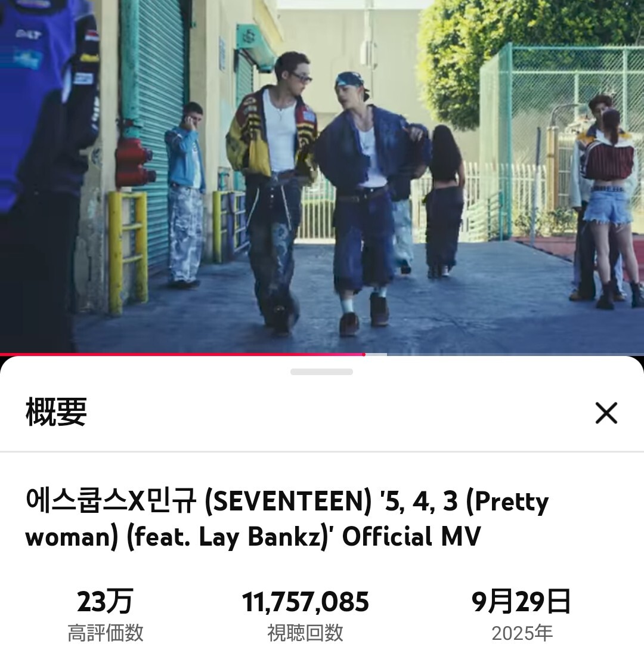This screenshot has width=644, height=650.
Task: Seek to the far right unplayed end of the progress bar
Action: 642,354
